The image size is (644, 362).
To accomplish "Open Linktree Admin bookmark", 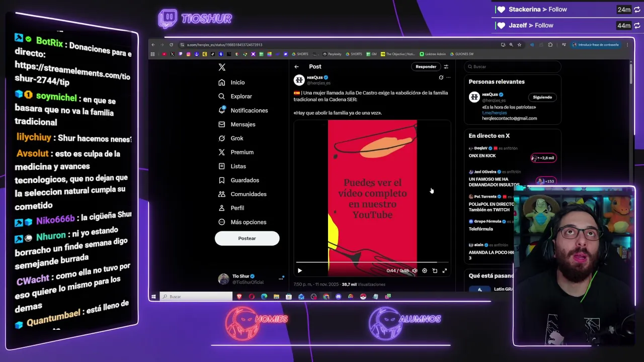I will [433, 54].
